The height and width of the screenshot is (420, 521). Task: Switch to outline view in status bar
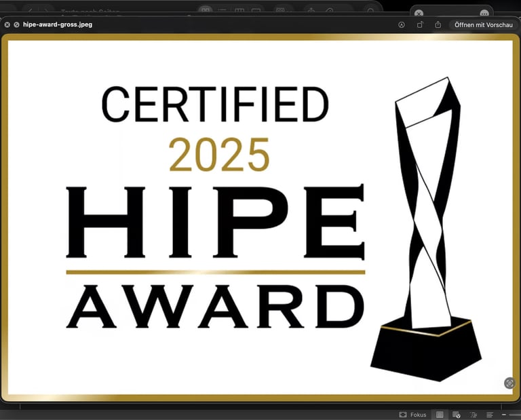click(x=474, y=415)
